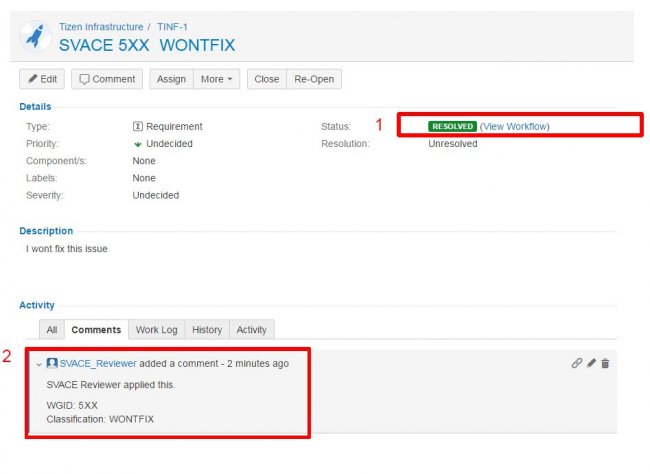Open the Tizen Infrastructure breadcrumb link
Screen dimensions: 650x474
pos(101,27)
